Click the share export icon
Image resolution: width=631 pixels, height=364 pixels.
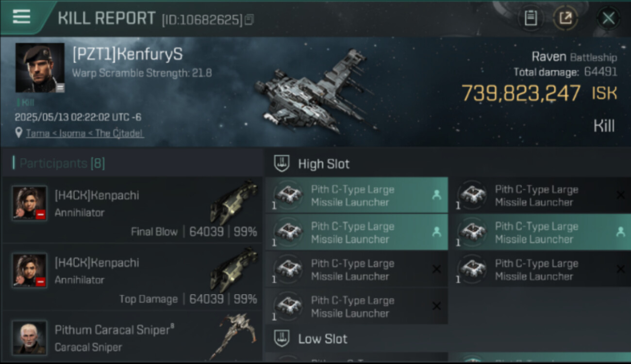[565, 18]
